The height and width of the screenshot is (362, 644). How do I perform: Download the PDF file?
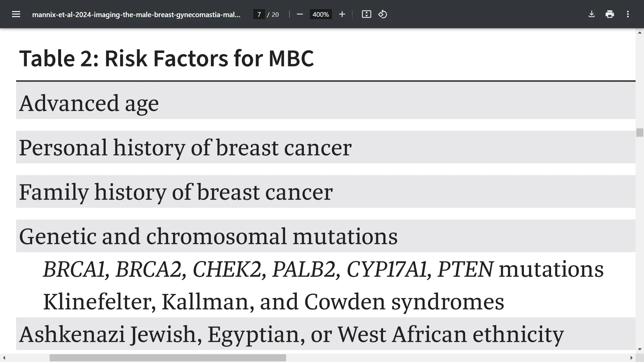592,14
